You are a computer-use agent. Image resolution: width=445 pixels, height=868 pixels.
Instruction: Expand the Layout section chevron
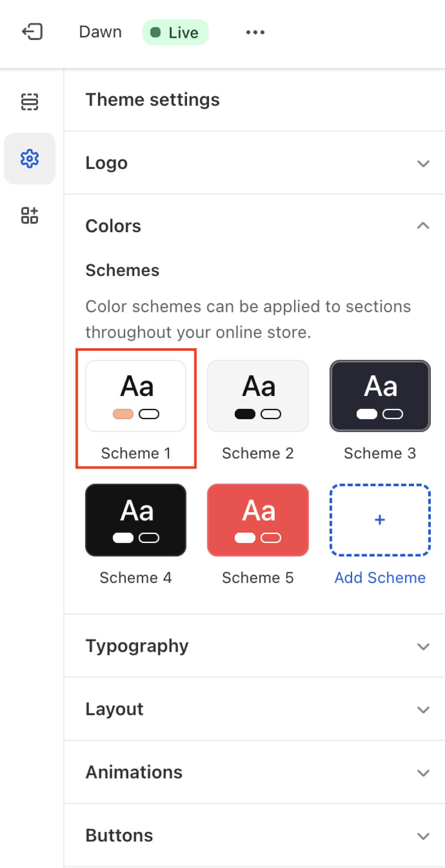pyautogui.click(x=423, y=710)
